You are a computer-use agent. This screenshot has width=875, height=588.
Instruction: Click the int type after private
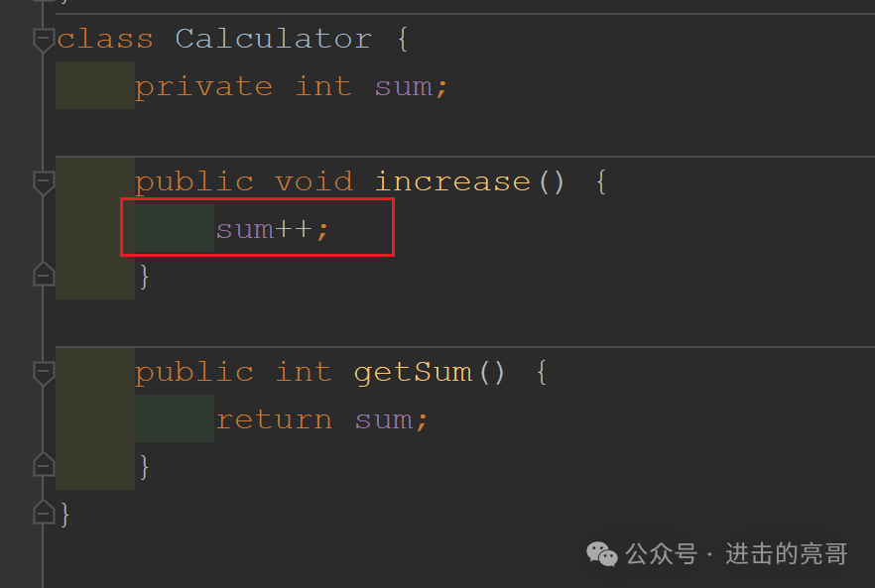[x=323, y=86]
